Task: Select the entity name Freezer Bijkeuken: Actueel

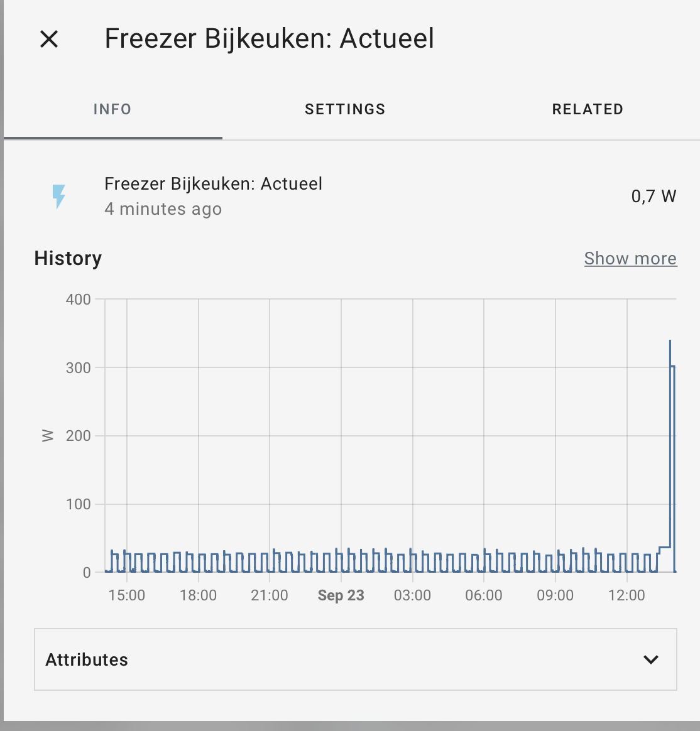Action: pyautogui.click(x=214, y=183)
